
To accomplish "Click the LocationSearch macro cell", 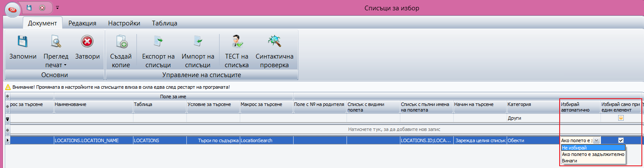I will click(266, 140).
